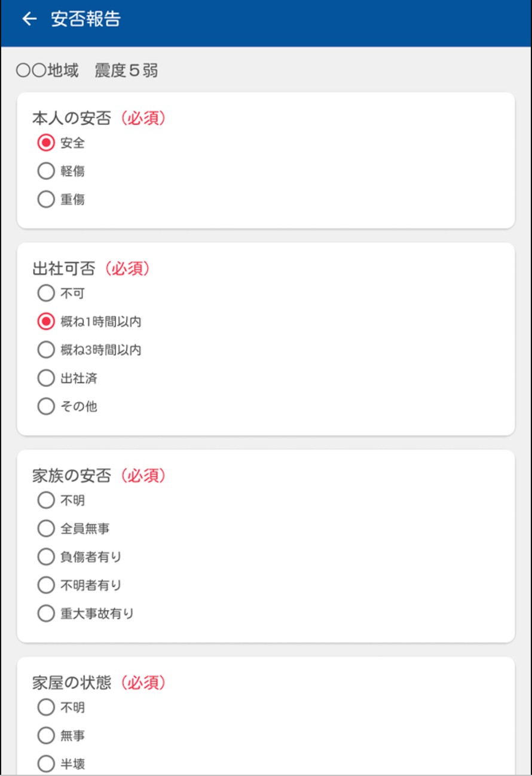Click the 本人の安否 section heading
This screenshot has height=776, width=532.
coord(72,118)
